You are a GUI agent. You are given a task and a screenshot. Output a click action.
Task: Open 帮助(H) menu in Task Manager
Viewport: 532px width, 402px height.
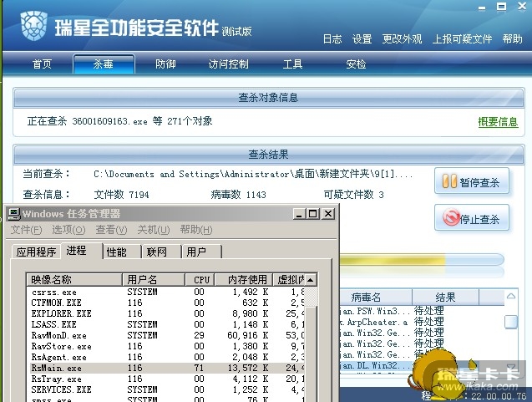(x=196, y=230)
